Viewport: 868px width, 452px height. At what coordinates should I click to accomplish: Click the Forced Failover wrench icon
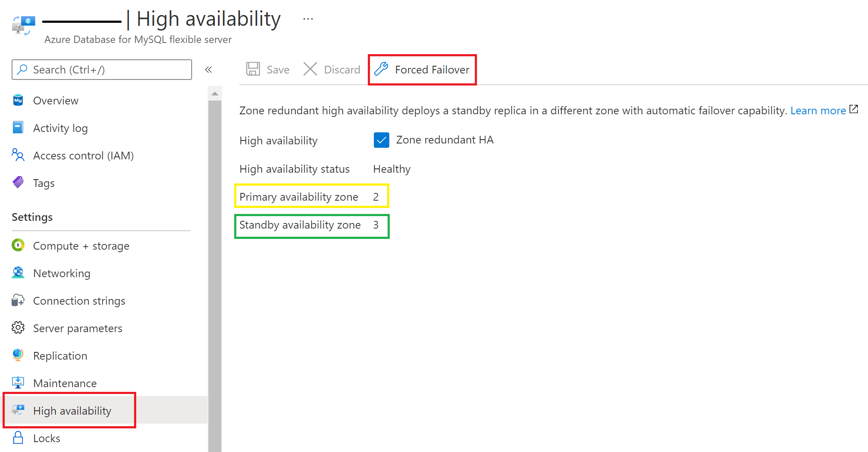pyautogui.click(x=381, y=69)
